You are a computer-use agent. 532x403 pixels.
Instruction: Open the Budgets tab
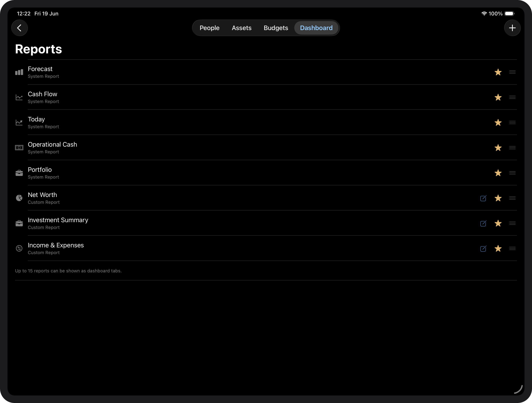click(x=276, y=28)
